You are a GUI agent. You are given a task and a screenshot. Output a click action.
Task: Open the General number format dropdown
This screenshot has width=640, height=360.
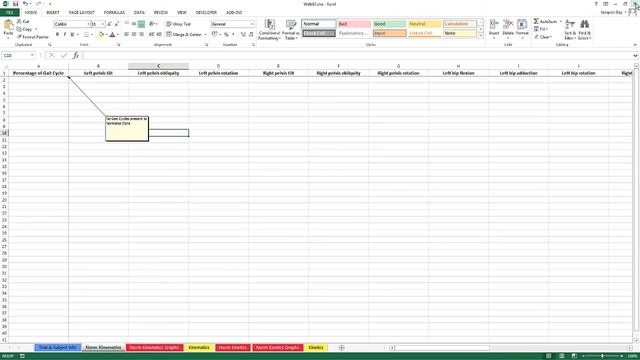pyautogui.click(x=252, y=24)
